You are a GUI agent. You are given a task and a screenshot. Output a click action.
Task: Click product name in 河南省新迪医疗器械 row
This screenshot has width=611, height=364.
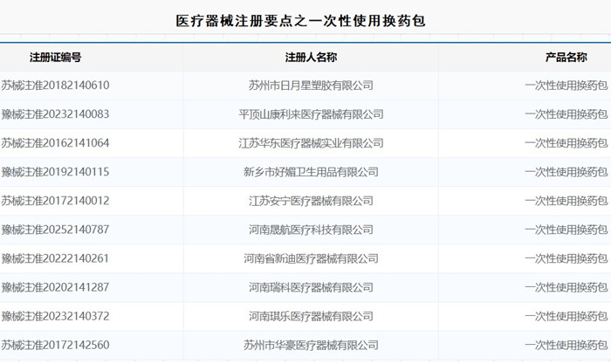pos(566,258)
